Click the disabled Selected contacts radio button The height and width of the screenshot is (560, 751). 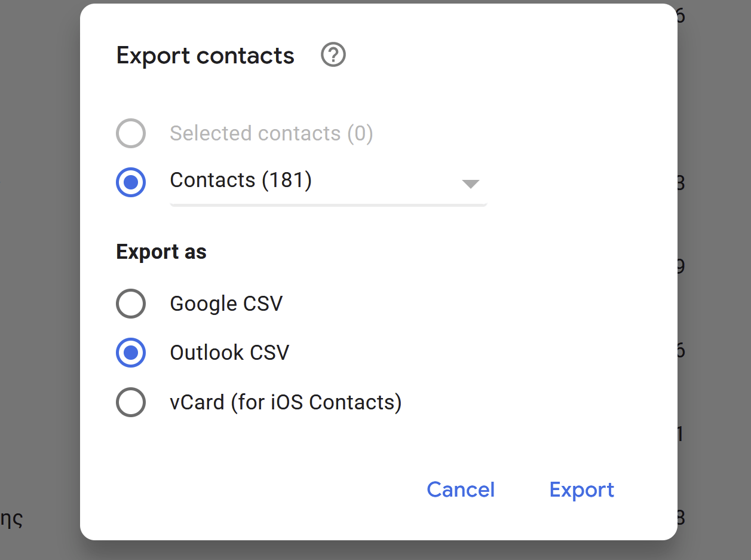pyautogui.click(x=131, y=133)
